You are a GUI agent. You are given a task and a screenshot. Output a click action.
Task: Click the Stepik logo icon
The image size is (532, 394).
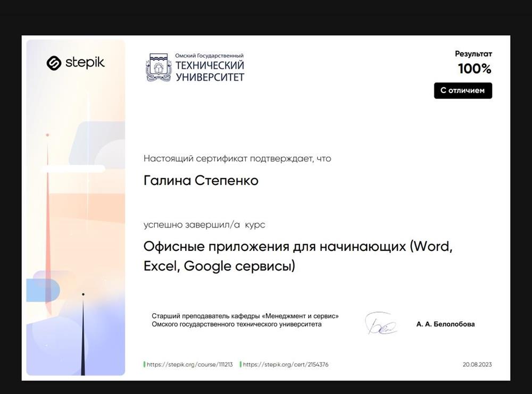[54, 63]
